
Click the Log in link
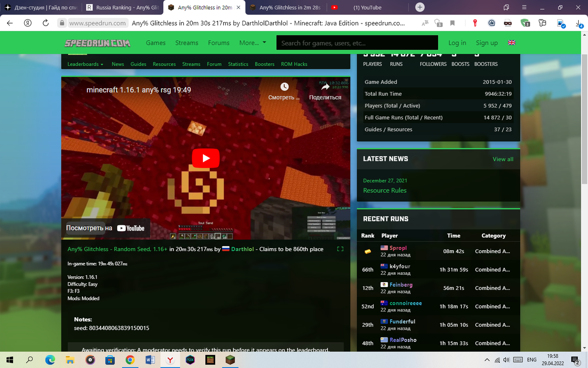point(457,43)
